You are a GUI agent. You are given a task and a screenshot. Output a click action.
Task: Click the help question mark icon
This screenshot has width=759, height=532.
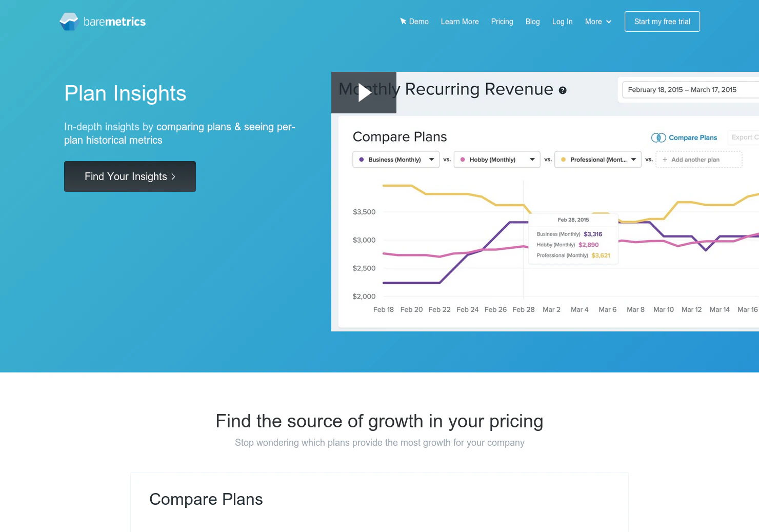[x=563, y=90]
